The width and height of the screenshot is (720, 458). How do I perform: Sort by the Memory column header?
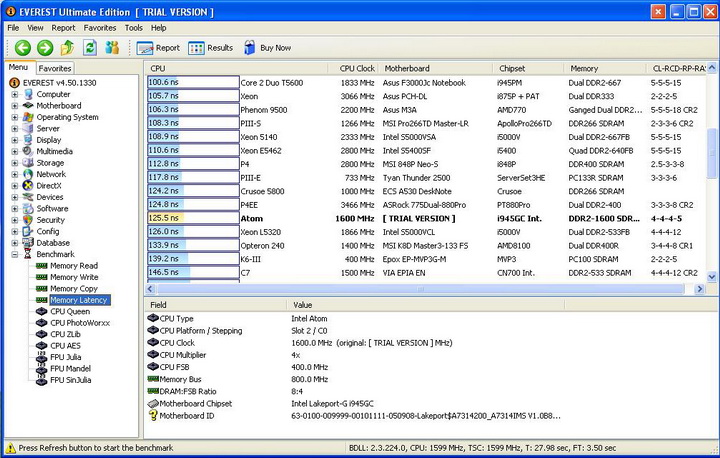(x=605, y=68)
